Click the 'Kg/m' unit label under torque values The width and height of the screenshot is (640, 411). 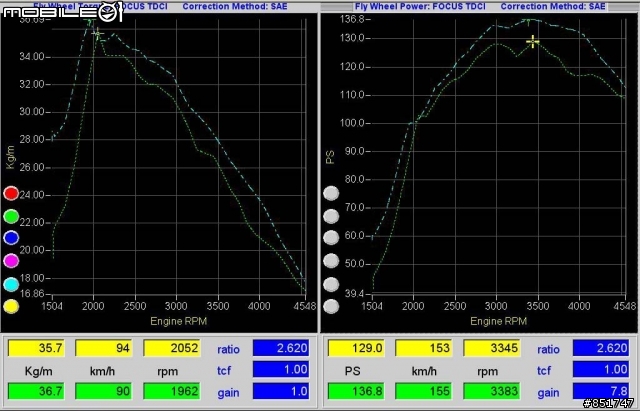[x=38, y=371]
